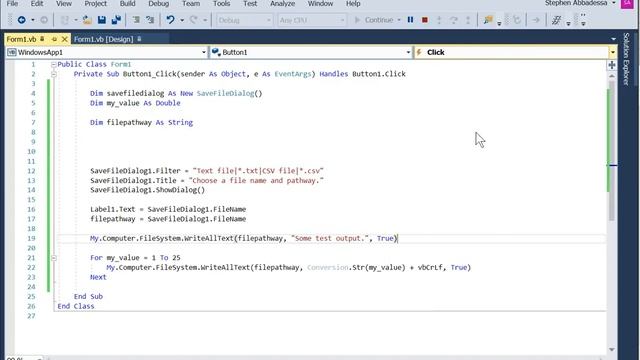Click the uncomment lines toolbar icon
The image size is (640, 360).
coord(150,20)
